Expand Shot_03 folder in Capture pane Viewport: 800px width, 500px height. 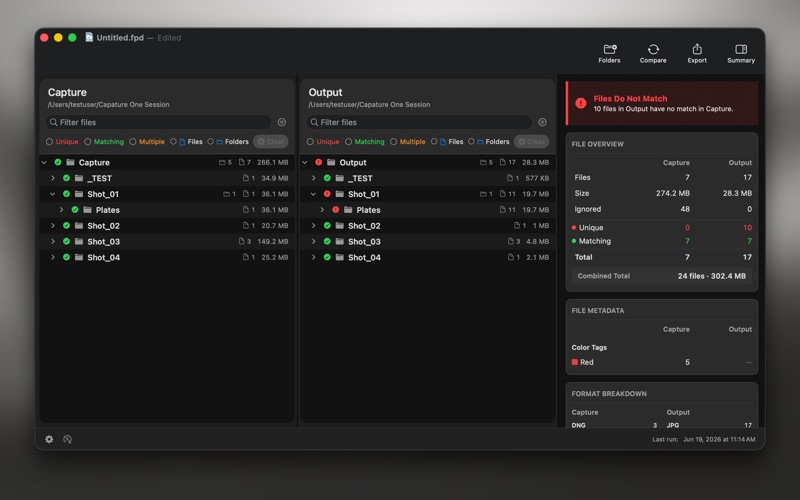pyautogui.click(x=53, y=241)
